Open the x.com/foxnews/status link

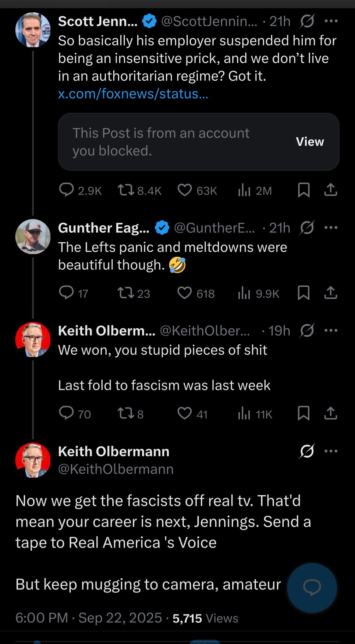[133, 94]
